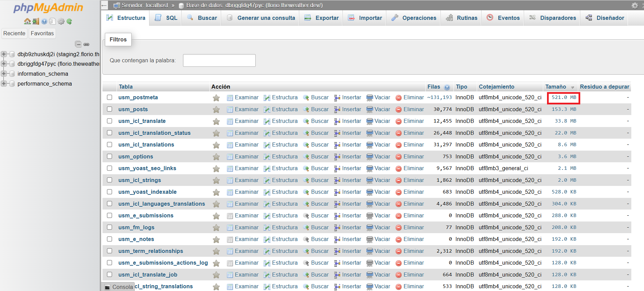
Task: Open the Exportar tab
Action: coord(321,18)
